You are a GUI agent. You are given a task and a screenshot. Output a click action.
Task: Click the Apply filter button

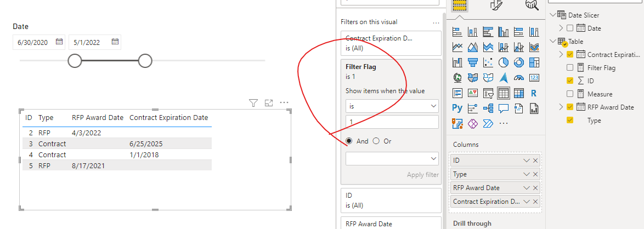pyautogui.click(x=422, y=175)
